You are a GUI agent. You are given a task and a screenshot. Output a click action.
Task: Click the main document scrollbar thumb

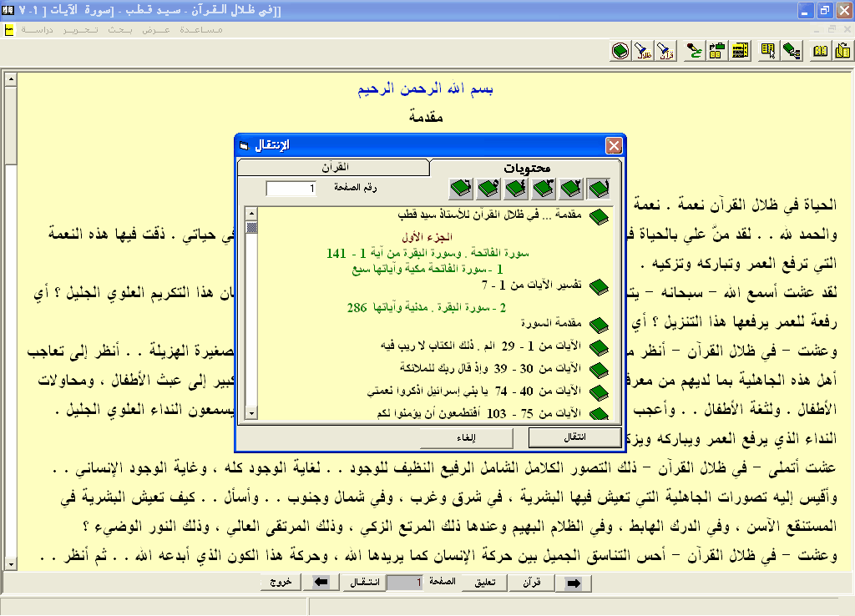pyautogui.click(x=10, y=125)
